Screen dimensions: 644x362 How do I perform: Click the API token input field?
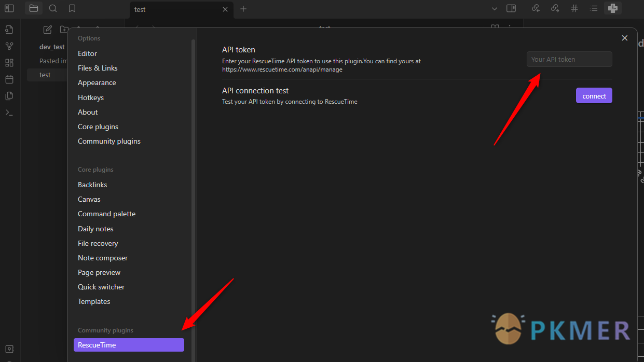[569, 59]
